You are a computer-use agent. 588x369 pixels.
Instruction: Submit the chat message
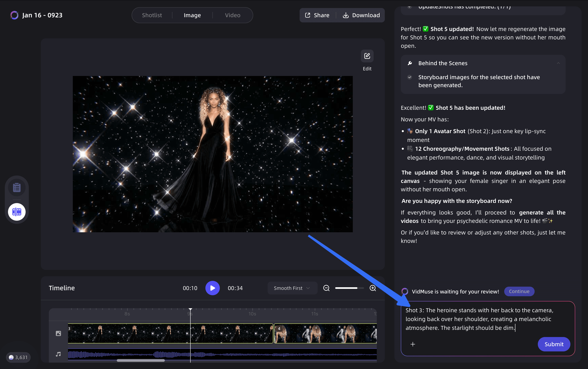[x=554, y=344]
